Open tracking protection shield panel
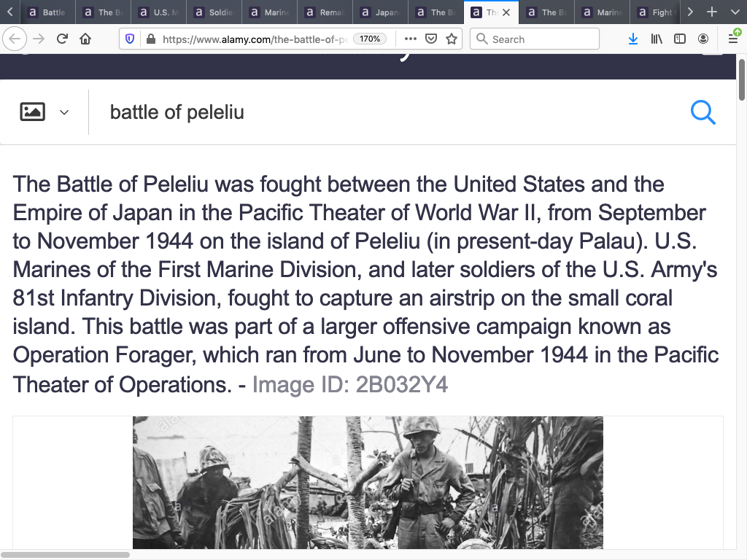The width and height of the screenshot is (747, 560). (x=130, y=39)
